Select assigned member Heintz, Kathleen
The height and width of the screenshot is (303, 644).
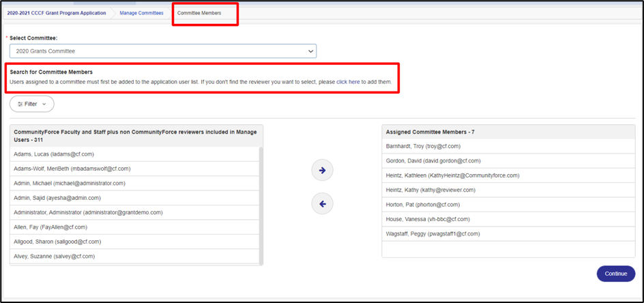pos(508,175)
